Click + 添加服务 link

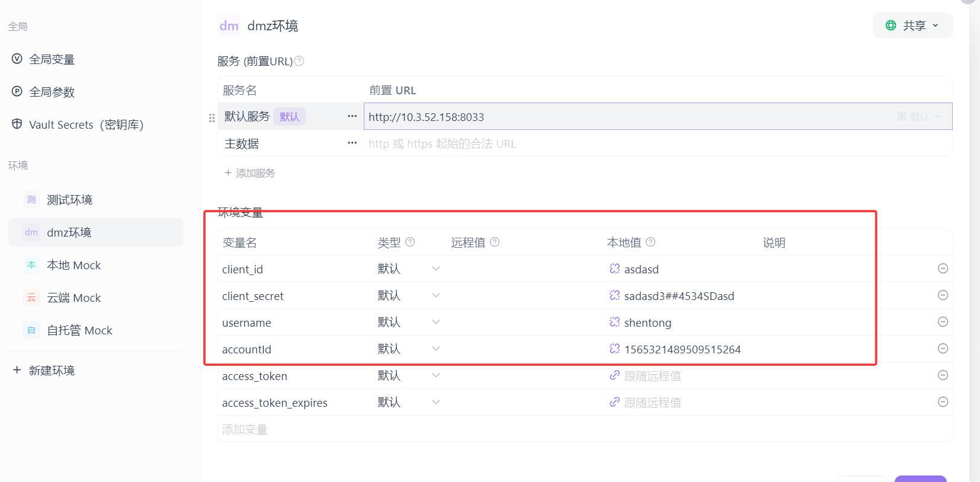pos(249,173)
